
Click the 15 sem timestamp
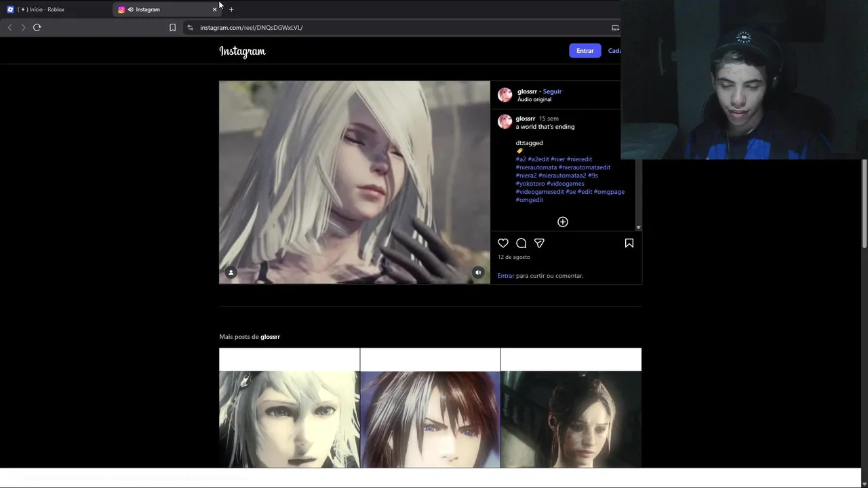coord(549,119)
